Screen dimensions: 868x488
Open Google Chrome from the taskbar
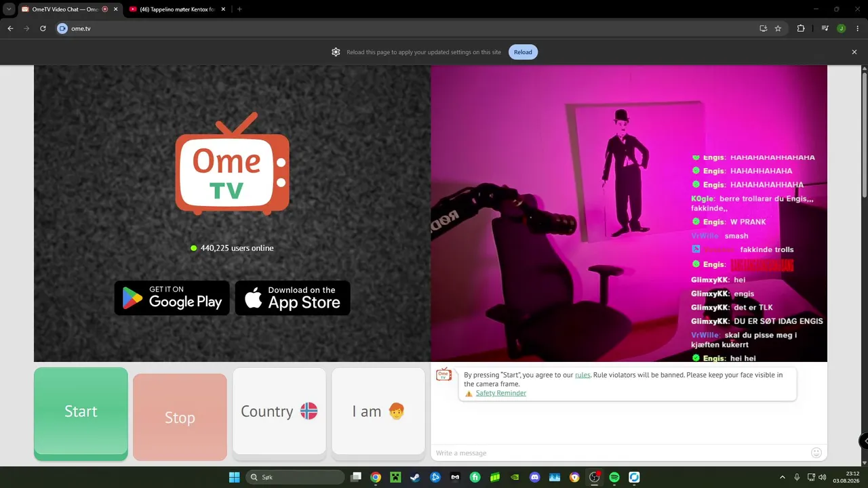pyautogui.click(x=376, y=477)
